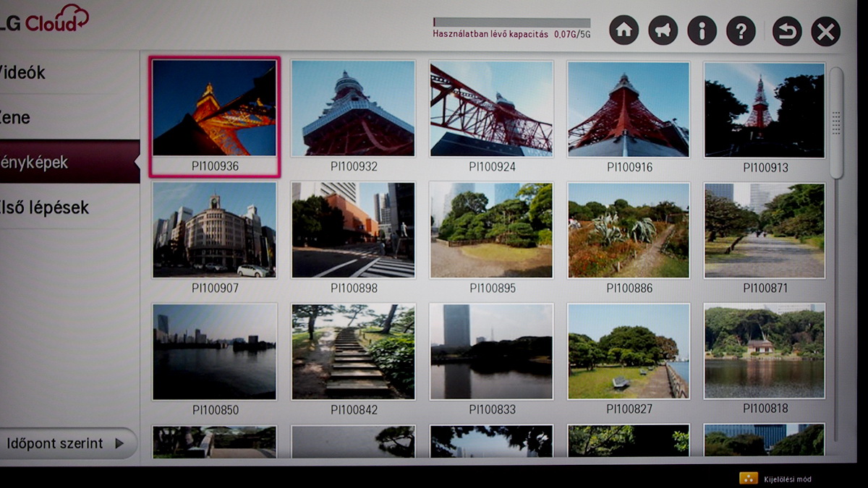Click the file name PI100886
Image resolution: width=868 pixels, height=488 pixels.
coord(629,288)
